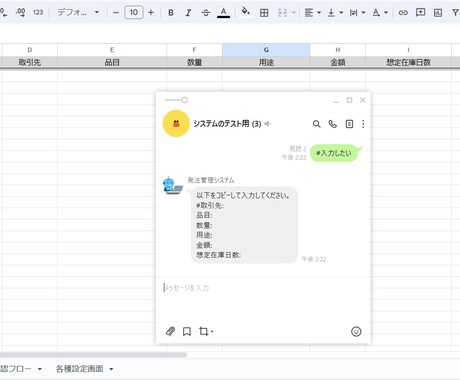Select column I header
The image size is (460, 380).
(x=408, y=50)
